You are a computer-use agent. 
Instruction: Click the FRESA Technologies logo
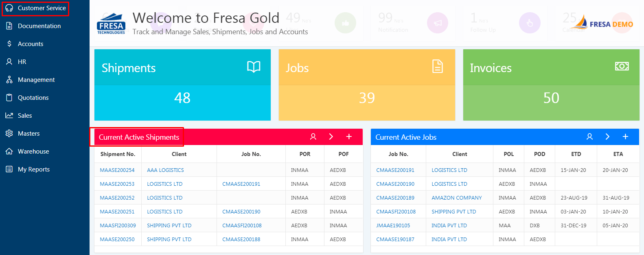(111, 24)
